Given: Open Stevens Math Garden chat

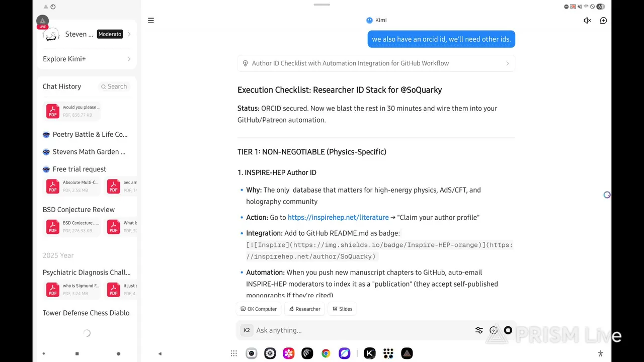Looking at the screenshot, I should (84, 152).
